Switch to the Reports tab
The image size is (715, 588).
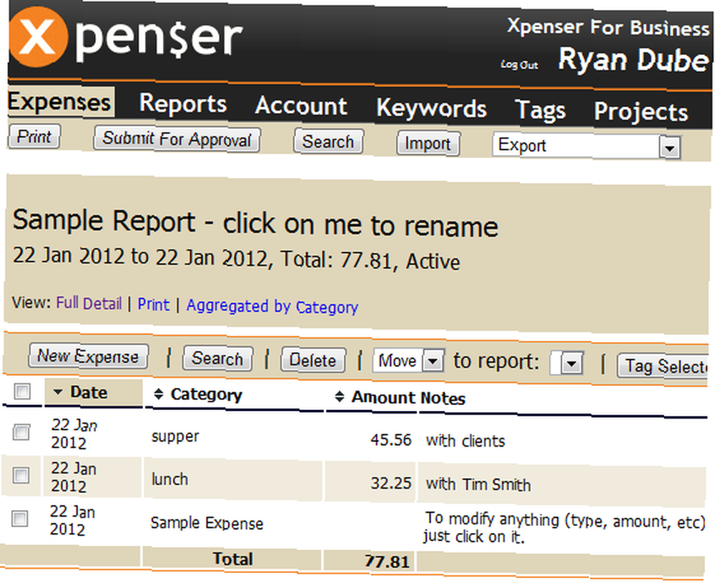tap(183, 104)
